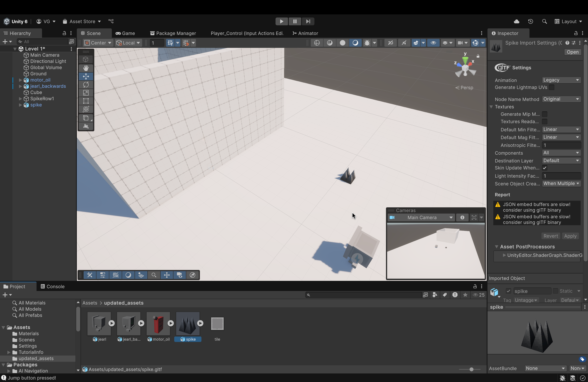Click the Step frame button
This screenshot has height=382, width=588.
point(308,22)
